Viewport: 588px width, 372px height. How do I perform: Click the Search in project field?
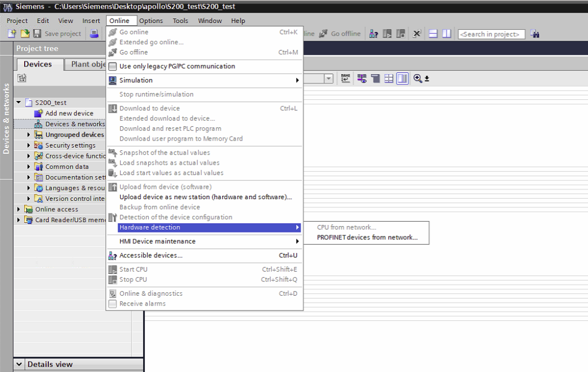tap(492, 34)
